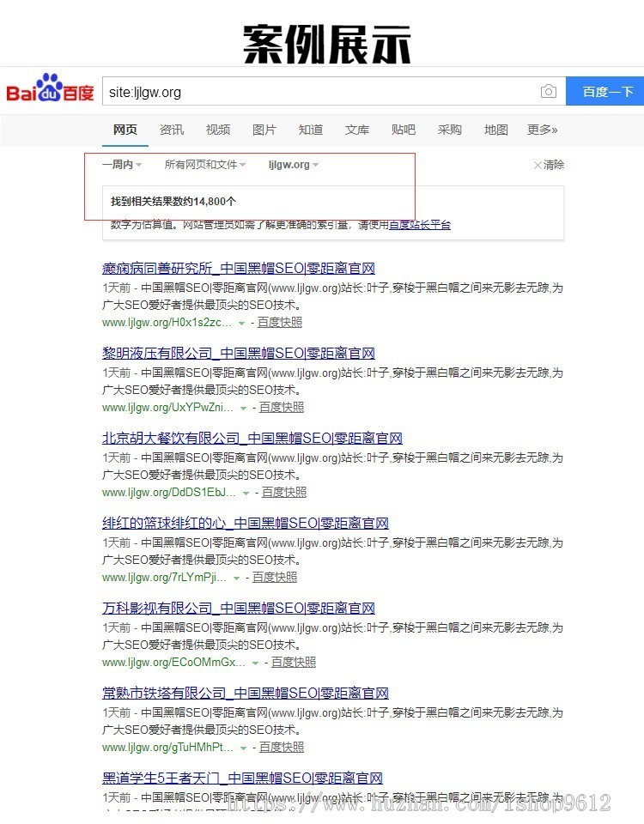This screenshot has width=644, height=824.
Task: Open 百度快照 for 绯红的篮球绯红的心 result
Action: pyautogui.click(x=275, y=577)
